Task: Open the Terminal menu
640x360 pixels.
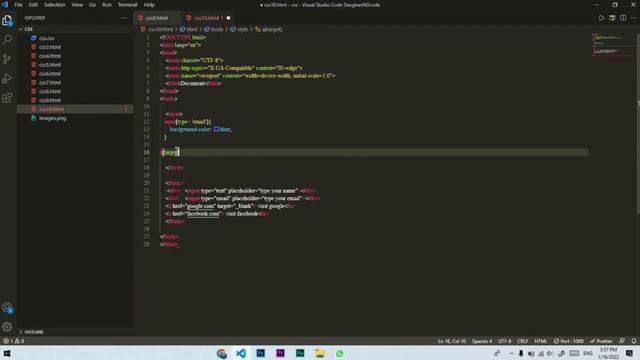Action: coord(127,5)
